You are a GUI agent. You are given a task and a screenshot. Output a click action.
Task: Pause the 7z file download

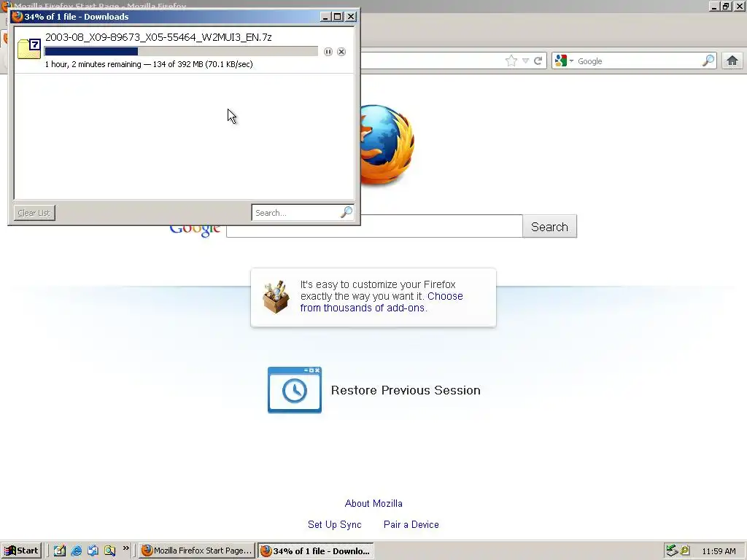pos(328,52)
